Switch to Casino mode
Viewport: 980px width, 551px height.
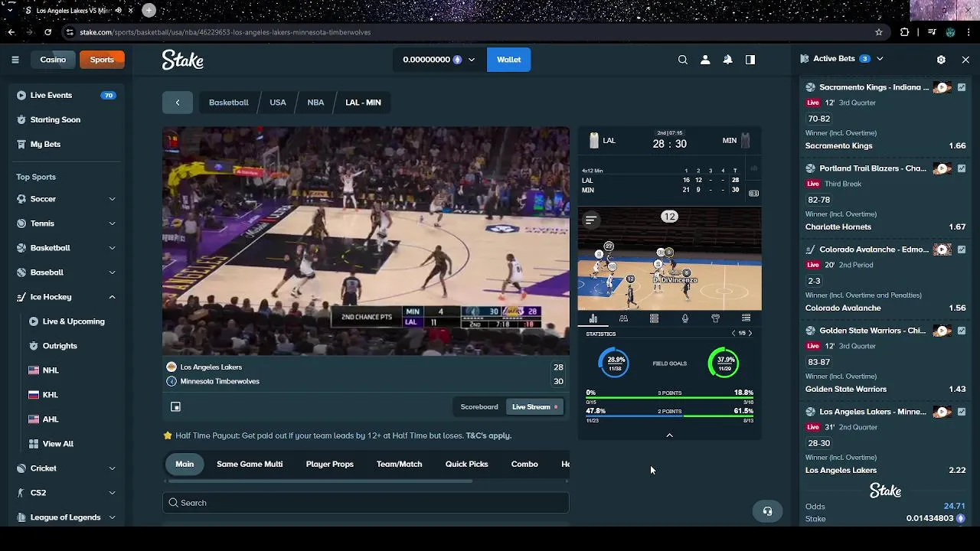coord(53,60)
